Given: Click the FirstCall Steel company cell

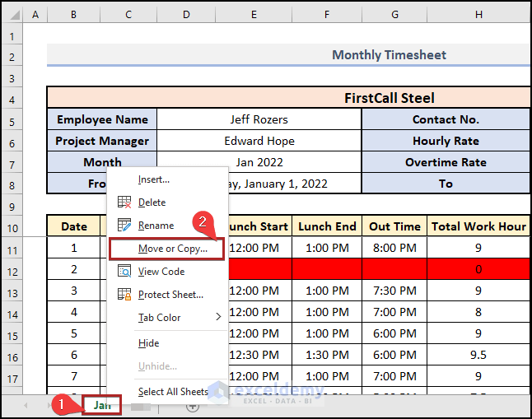Looking at the screenshot, I should pos(288,98).
